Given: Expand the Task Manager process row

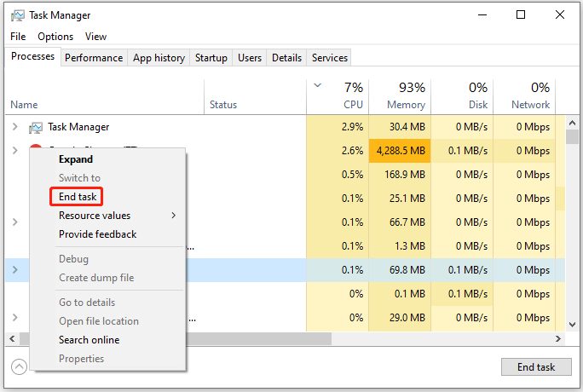Looking at the screenshot, I should [x=14, y=127].
